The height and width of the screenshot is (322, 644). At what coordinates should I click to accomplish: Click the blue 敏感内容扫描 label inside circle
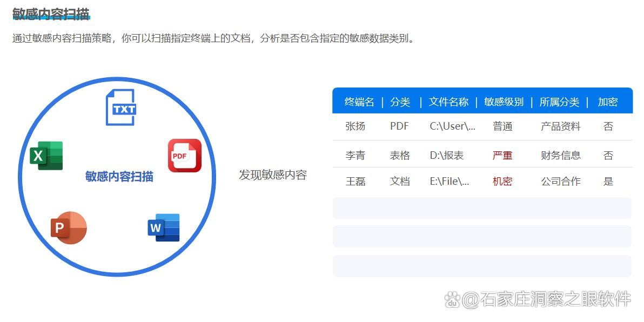(x=119, y=177)
